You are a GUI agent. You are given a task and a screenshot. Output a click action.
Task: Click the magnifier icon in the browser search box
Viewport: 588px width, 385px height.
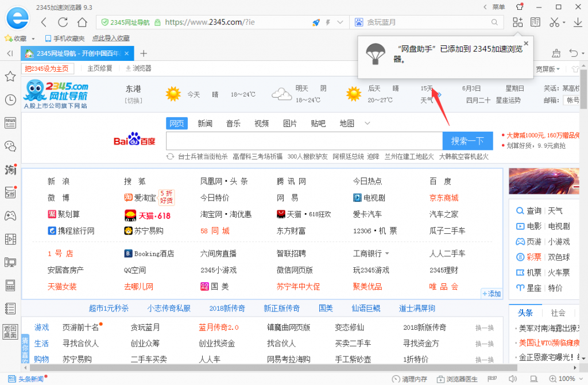click(494, 22)
